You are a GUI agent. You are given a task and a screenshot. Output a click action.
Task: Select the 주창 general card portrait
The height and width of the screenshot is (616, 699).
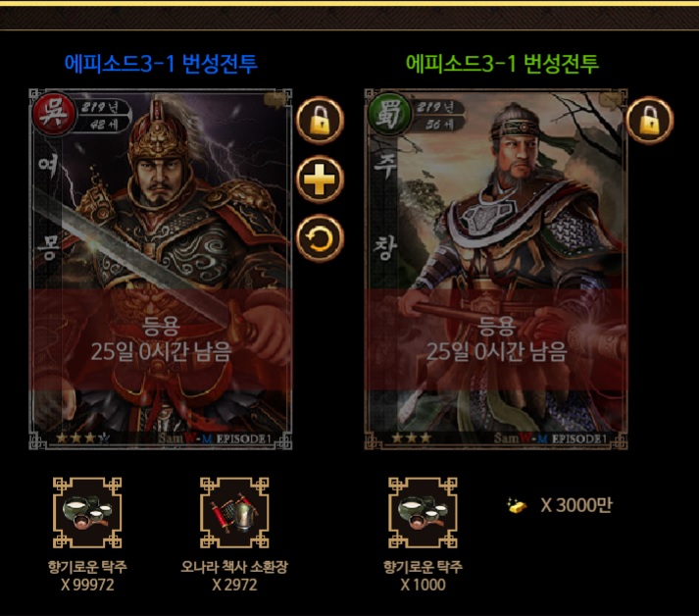coord(496,270)
